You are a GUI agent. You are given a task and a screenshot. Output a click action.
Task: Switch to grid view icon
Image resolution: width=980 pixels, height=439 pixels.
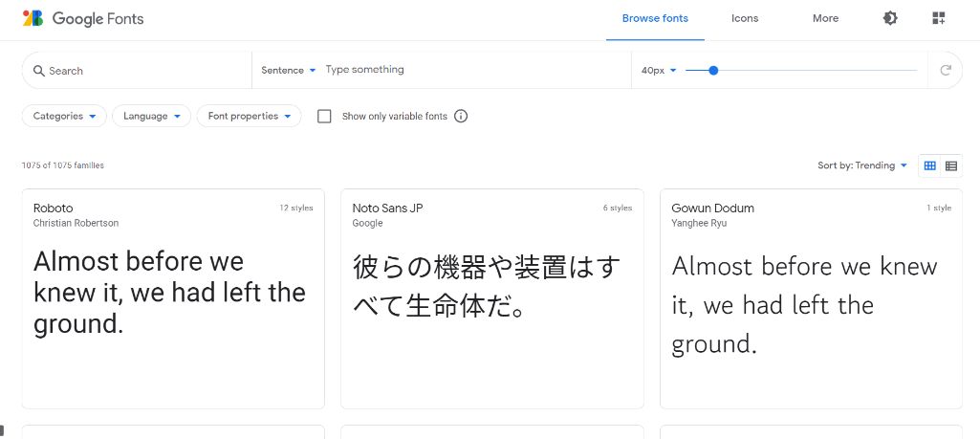(x=930, y=165)
